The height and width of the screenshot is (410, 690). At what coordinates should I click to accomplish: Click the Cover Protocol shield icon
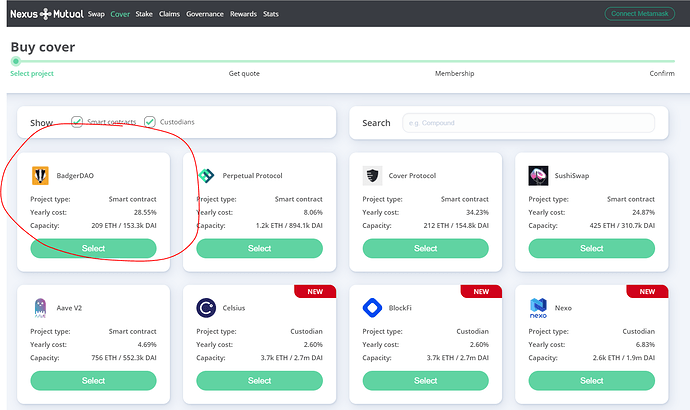pos(372,176)
